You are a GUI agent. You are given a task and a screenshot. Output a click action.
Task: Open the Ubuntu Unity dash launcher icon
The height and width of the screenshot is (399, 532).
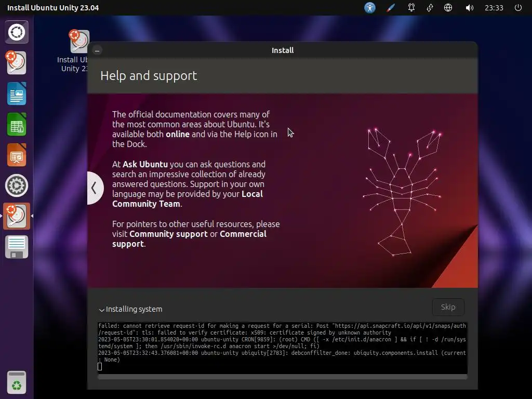[17, 32]
